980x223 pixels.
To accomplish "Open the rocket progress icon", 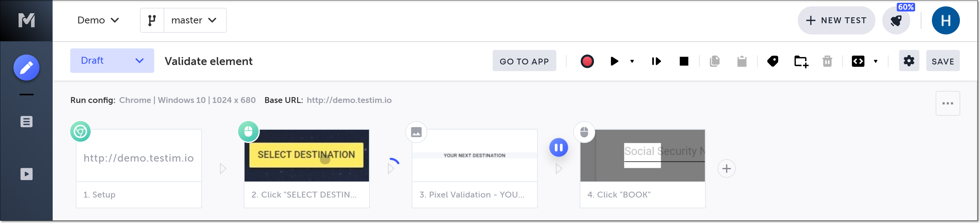I will coord(896,21).
